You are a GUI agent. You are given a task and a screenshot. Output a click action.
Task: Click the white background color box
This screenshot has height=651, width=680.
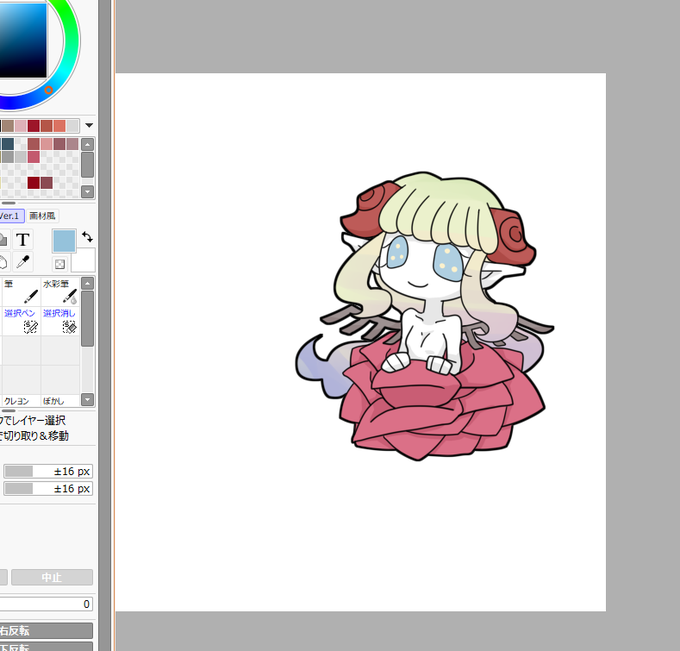pos(85,260)
